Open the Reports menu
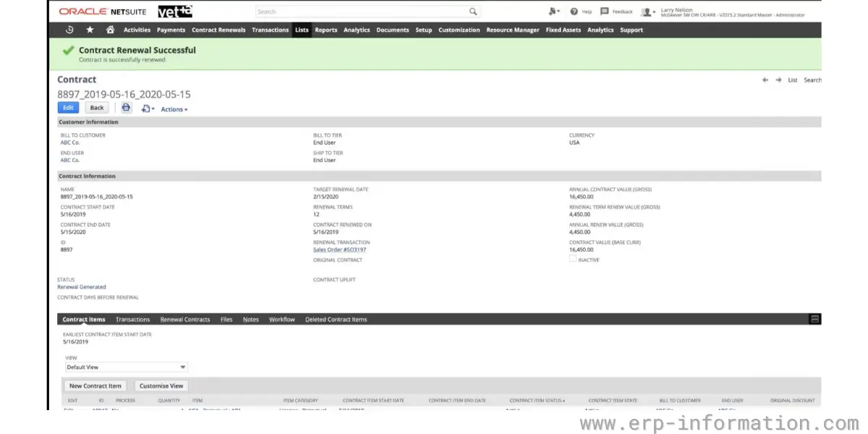 [326, 30]
